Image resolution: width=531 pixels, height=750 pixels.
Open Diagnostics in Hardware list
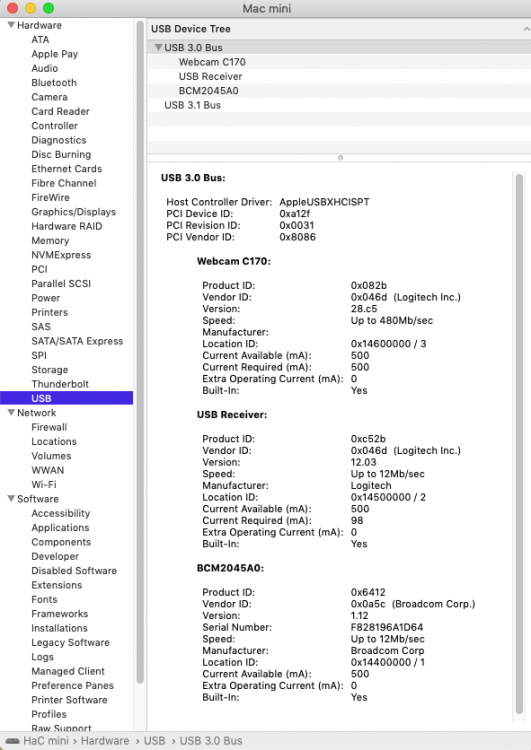coord(59,140)
